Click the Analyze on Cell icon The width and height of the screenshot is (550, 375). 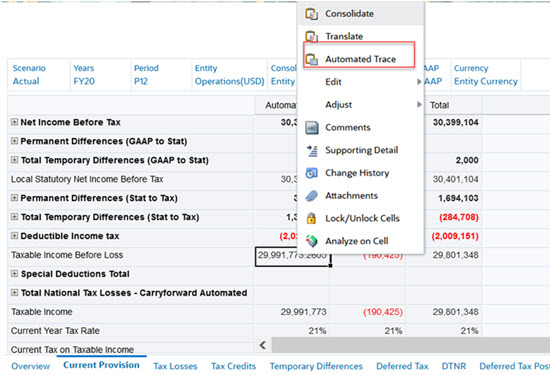point(311,241)
